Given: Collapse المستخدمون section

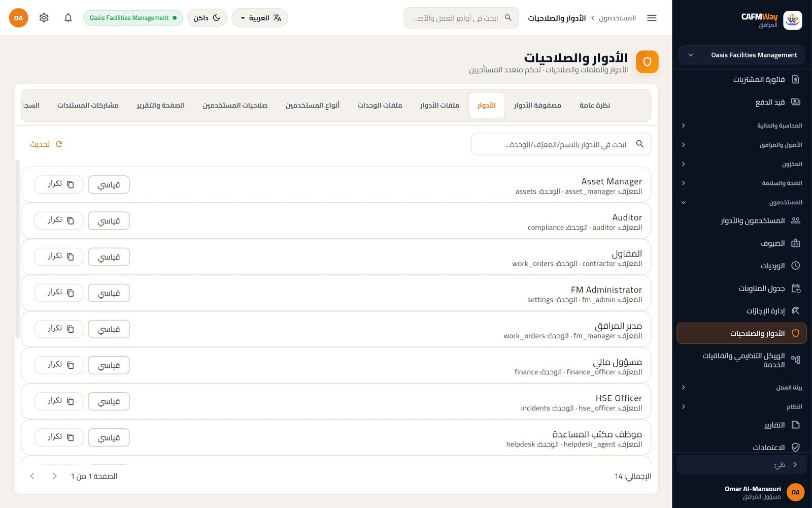Looking at the screenshot, I should (x=741, y=202).
